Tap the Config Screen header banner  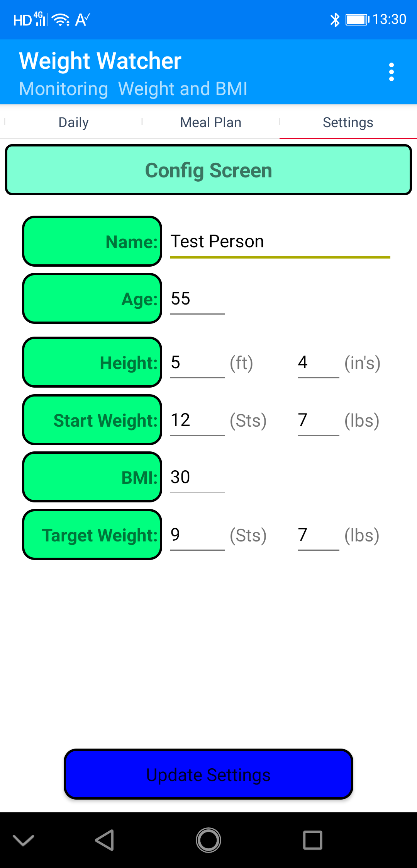(x=208, y=170)
